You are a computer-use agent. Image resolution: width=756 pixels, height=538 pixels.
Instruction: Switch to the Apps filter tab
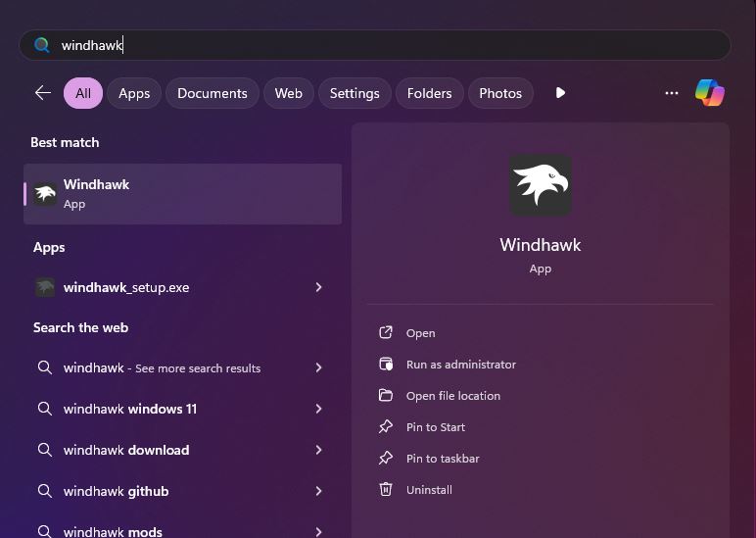click(x=134, y=93)
